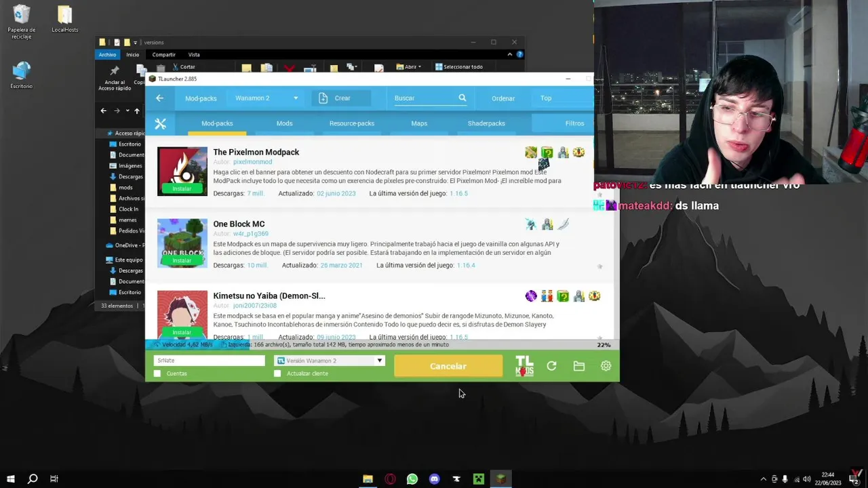Image resolution: width=868 pixels, height=488 pixels.
Task: Open the Vista tab in Explorer
Action: click(x=194, y=54)
